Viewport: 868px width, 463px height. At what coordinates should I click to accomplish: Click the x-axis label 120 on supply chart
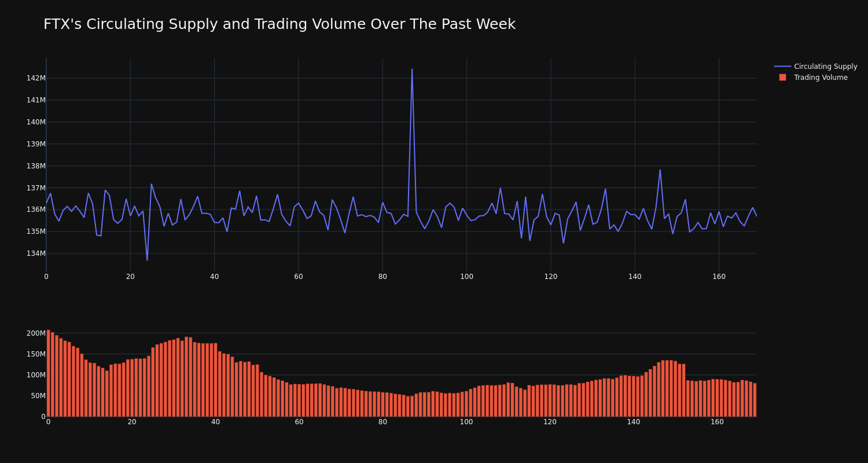tap(551, 277)
